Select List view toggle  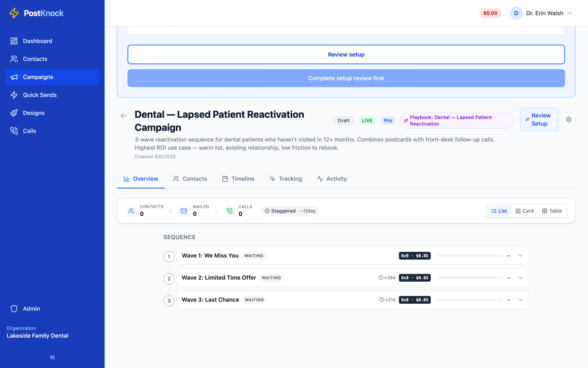(x=499, y=211)
